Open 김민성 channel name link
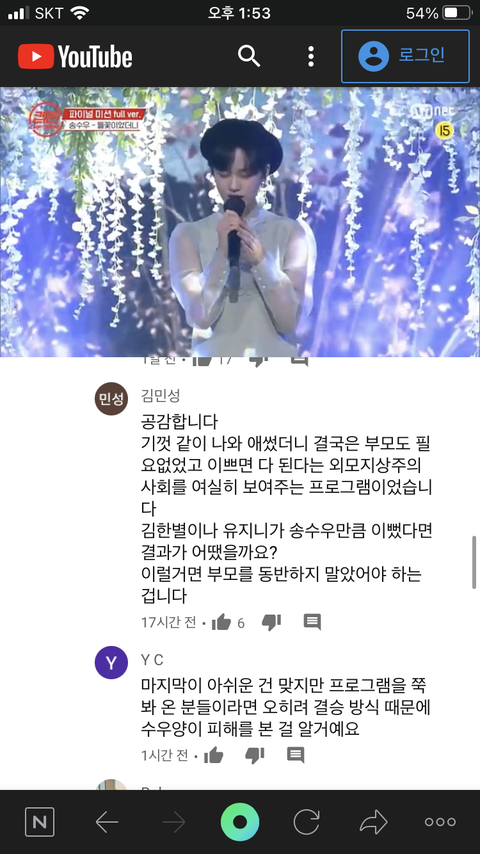The height and width of the screenshot is (854, 480). pyautogui.click(x=160, y=395)
